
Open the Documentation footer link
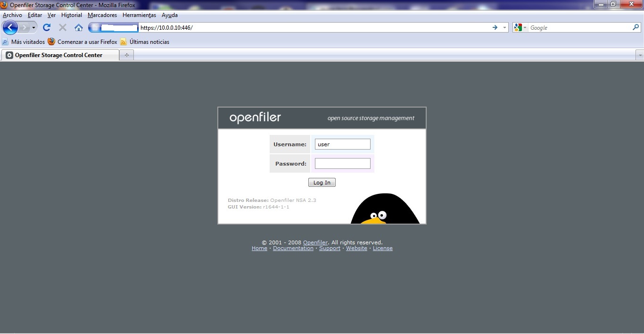click(x=293, y=248)
